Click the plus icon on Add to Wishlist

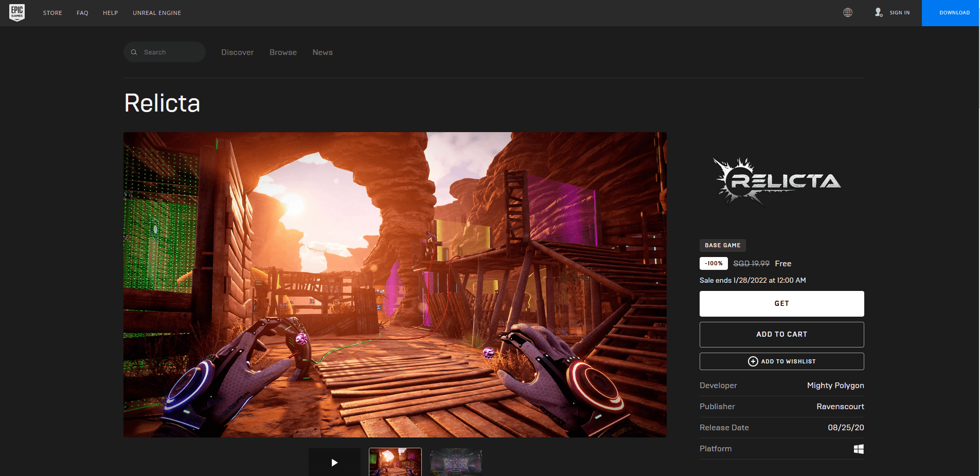pyautogui.click(x=753, y=361)
